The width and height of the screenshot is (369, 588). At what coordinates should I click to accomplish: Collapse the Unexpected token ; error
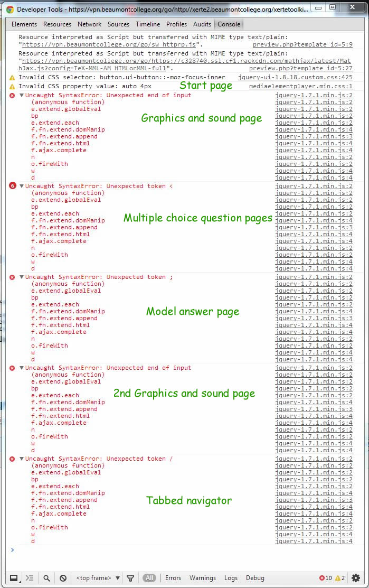(21, 277)
